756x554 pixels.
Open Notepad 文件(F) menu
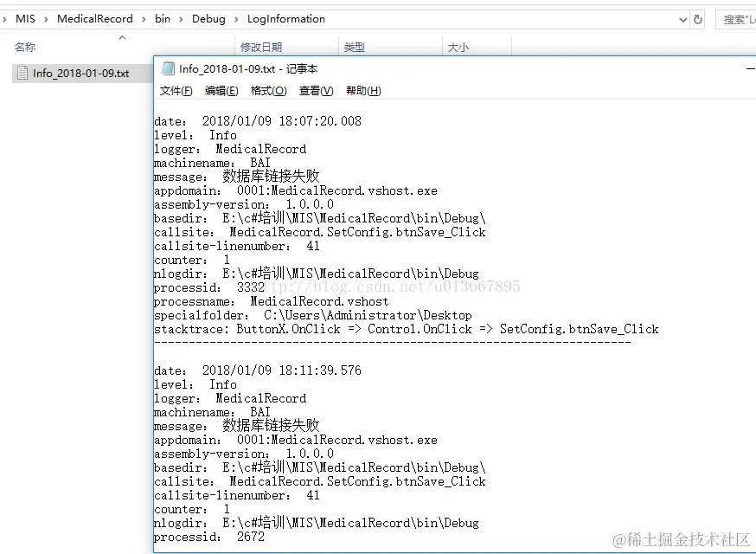pyautogui.click(x=176, y=91)
